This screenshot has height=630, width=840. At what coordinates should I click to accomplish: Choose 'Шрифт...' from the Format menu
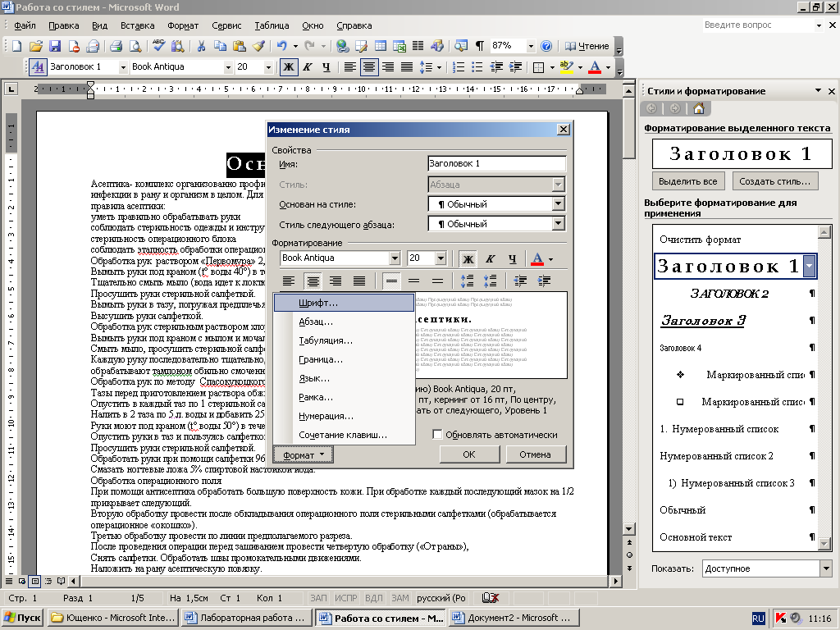[345, 303]
